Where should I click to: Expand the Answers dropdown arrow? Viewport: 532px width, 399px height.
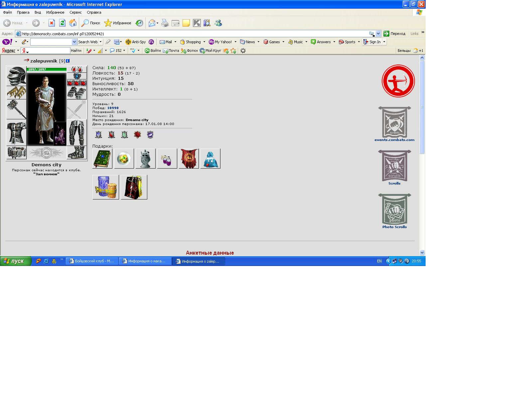[x=334, y=42]
